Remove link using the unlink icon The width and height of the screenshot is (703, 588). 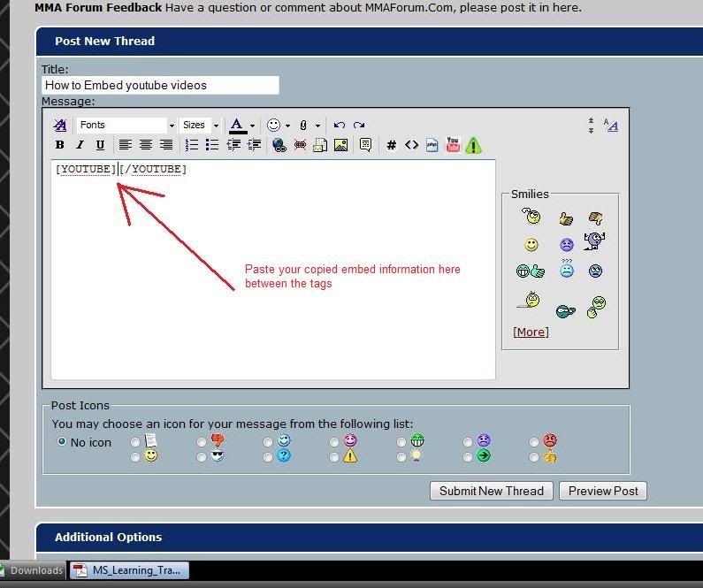[300, 145]
